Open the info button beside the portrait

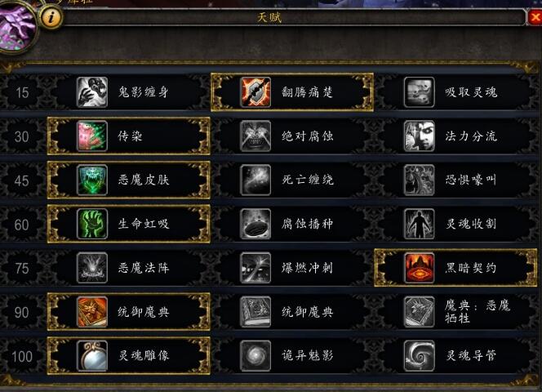click(x=51, y=17)
